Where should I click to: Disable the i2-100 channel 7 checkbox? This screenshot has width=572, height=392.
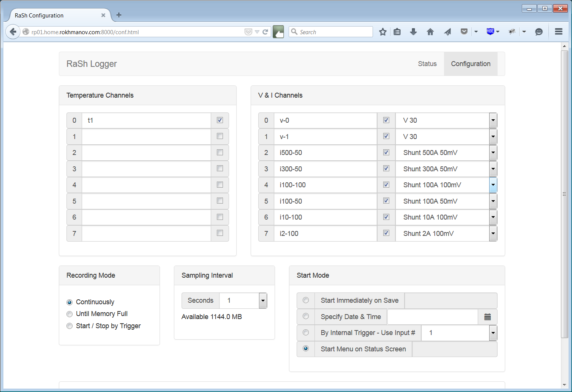(386, 233)
